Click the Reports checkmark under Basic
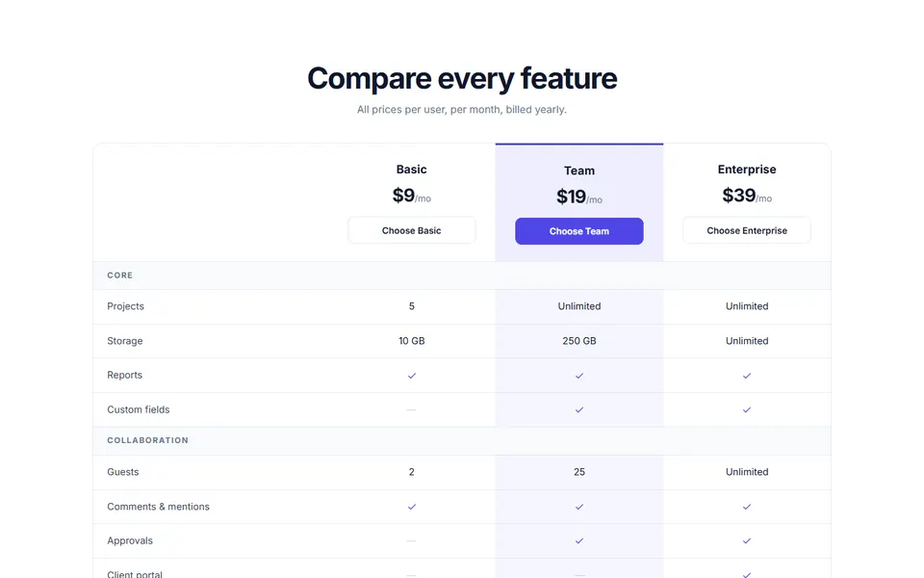924x578 pixels. tap(411, 376)
